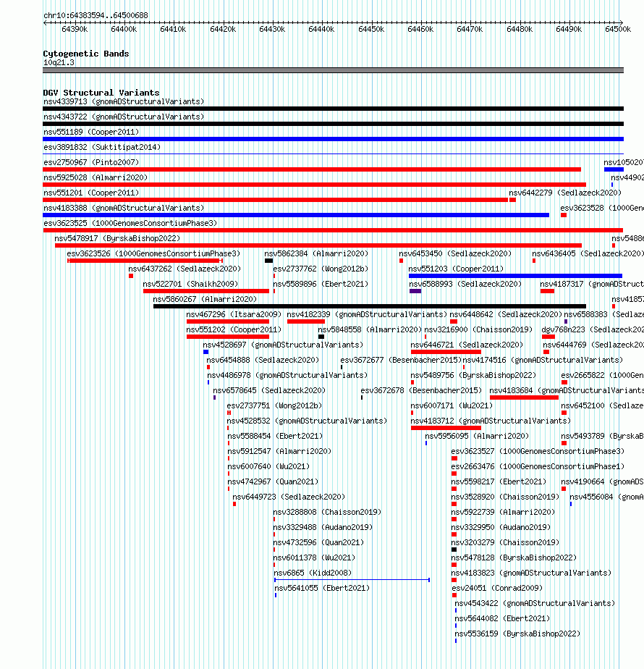
Task: Click the nsv551201 (Cooper2011) label
Action: [x=91, y=193]
